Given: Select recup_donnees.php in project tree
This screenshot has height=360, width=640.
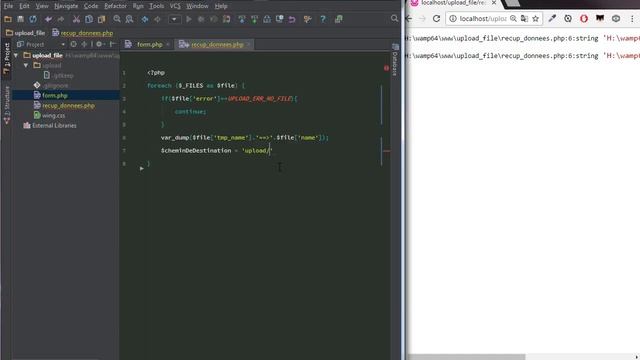Looking at the screenshot, I should click(64, 105).
